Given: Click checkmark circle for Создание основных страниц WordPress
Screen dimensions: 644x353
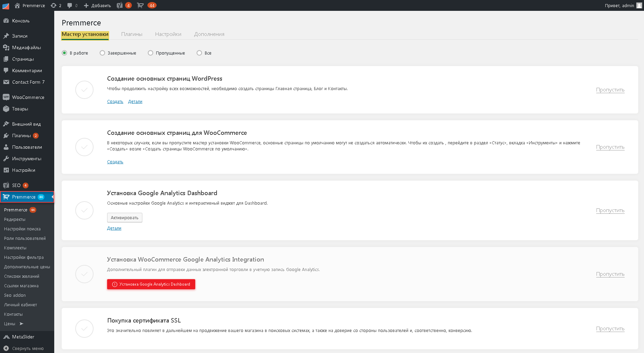Looking at the screenshot, I should tap(84, 90).
